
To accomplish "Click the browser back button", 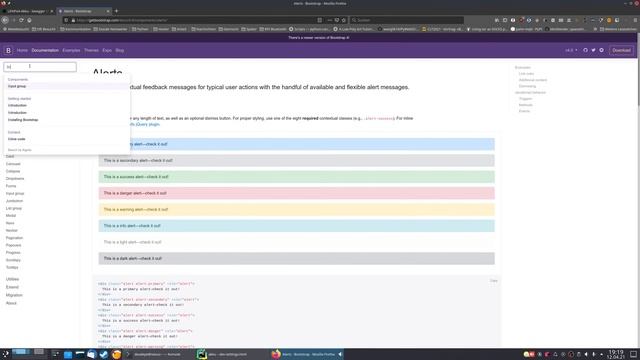I will coord(5,20).
